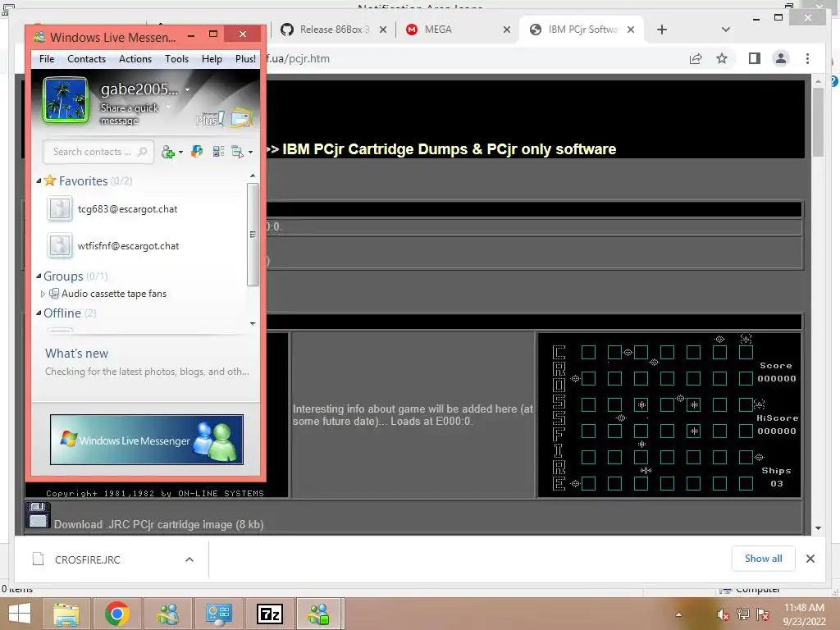Switch to the MEGA tab
This screenshot has height=630, width=840.
tap(438, 30)
